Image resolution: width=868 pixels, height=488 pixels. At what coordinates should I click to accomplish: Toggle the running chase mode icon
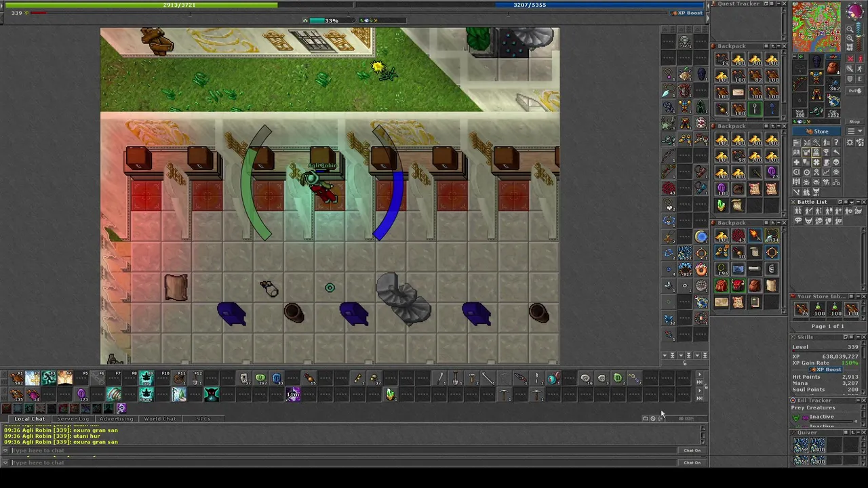click(860, 68)
